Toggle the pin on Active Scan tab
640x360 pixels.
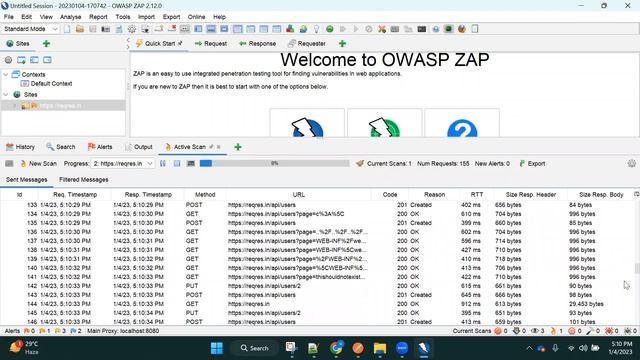pyautogui.click(x=211, y=147)
